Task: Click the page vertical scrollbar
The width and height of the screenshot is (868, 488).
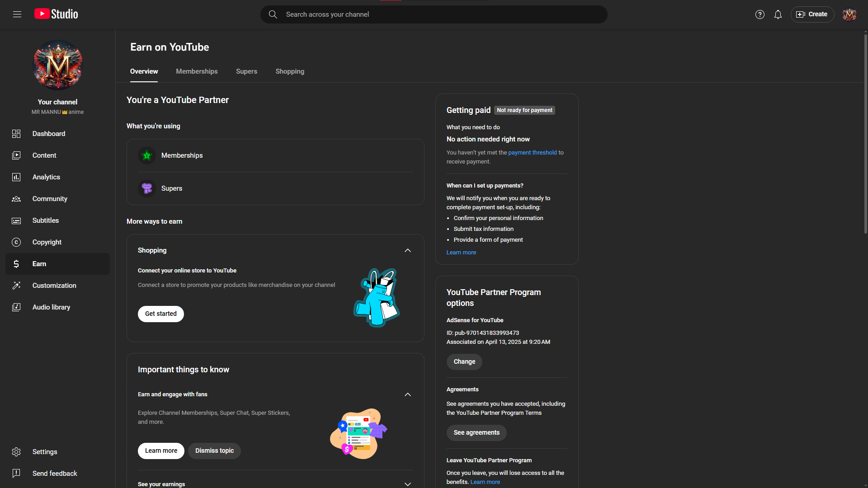Action: coord(865,134)
